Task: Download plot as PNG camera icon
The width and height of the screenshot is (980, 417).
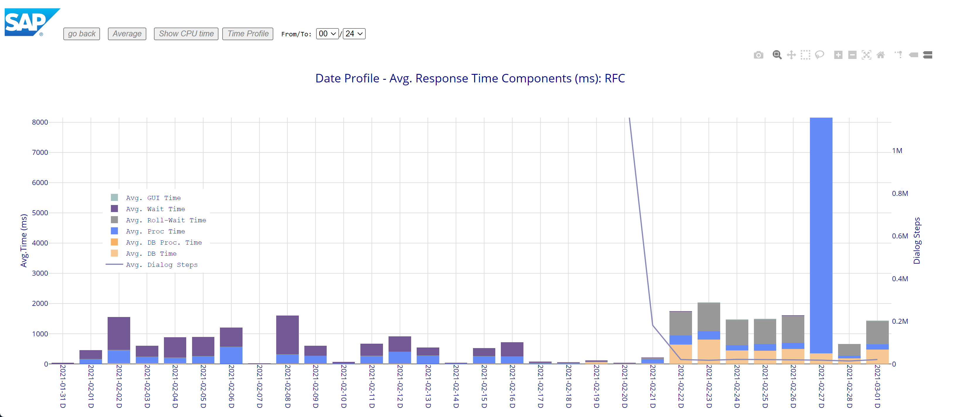Action: (758, 55)
